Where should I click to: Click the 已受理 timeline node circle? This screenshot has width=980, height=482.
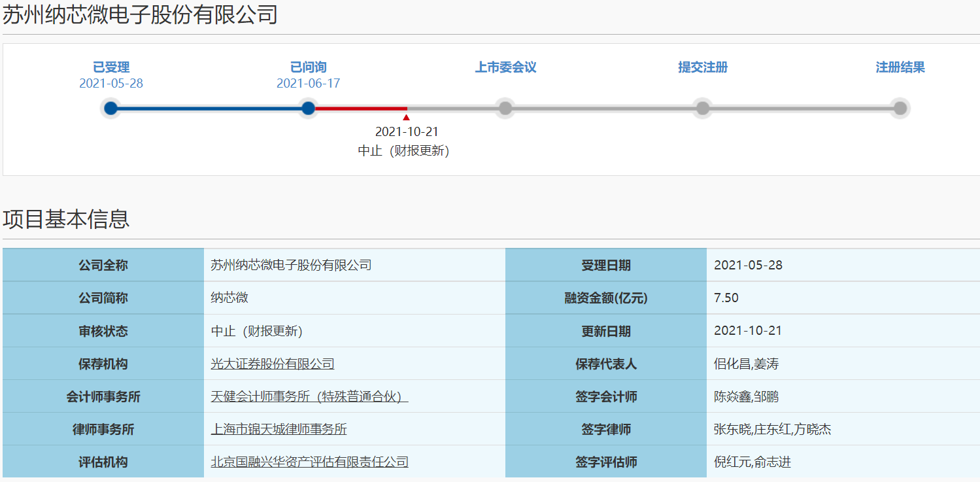pyautogui.click(x=111, y=108)
